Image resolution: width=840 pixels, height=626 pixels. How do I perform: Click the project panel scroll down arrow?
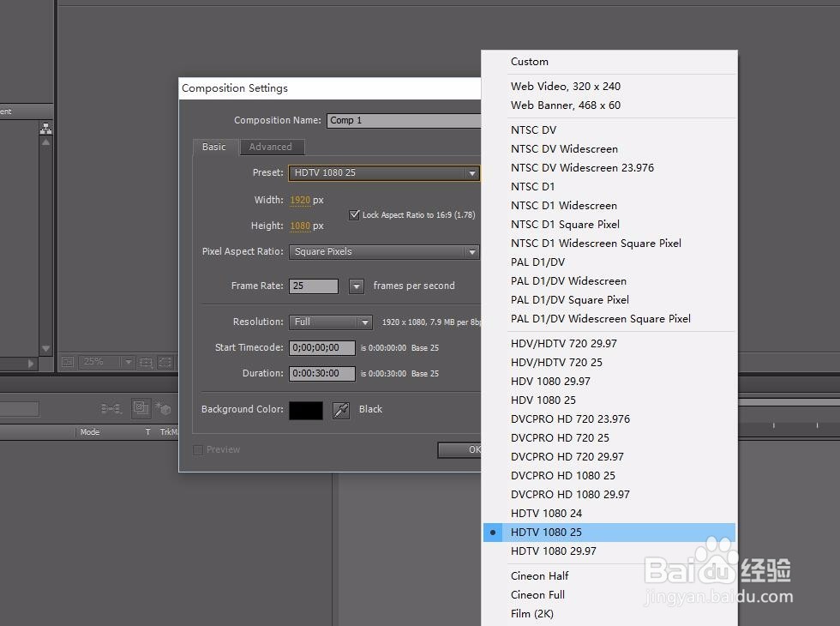point(46,348)
